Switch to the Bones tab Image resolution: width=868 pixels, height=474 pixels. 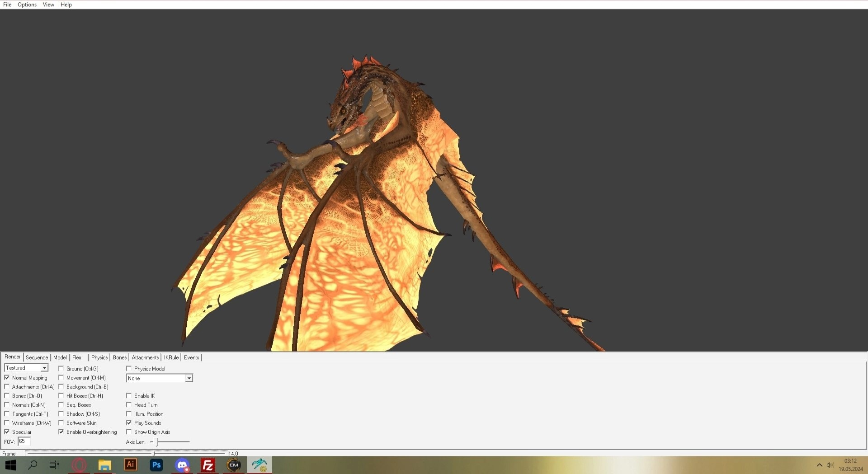pyautogui.click(x=120, y=357)
